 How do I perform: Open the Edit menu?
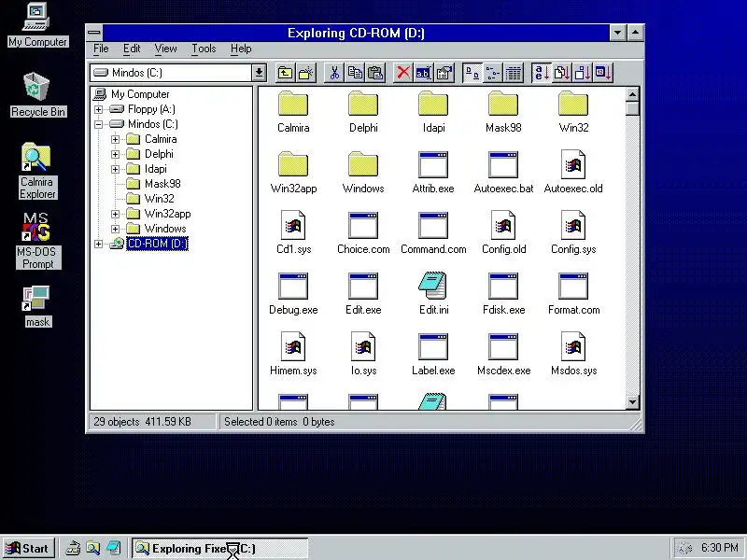click(x=132, y=49)
